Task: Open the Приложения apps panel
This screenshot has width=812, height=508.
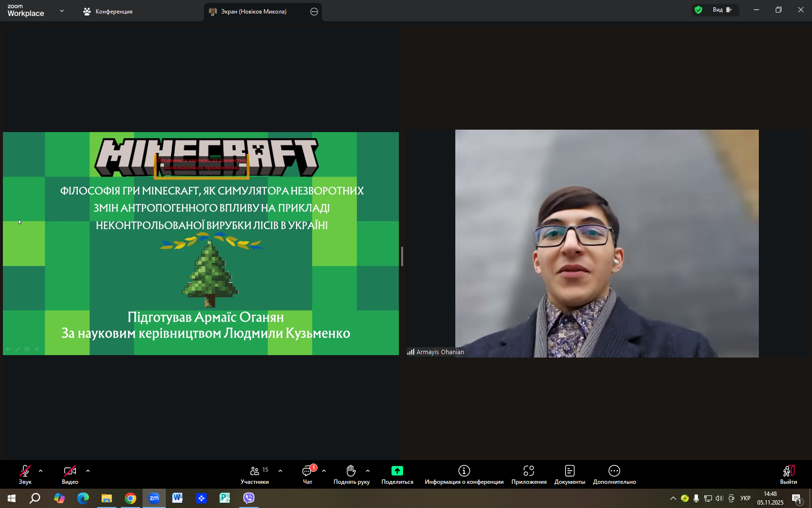Action: (x=529, y=474)
